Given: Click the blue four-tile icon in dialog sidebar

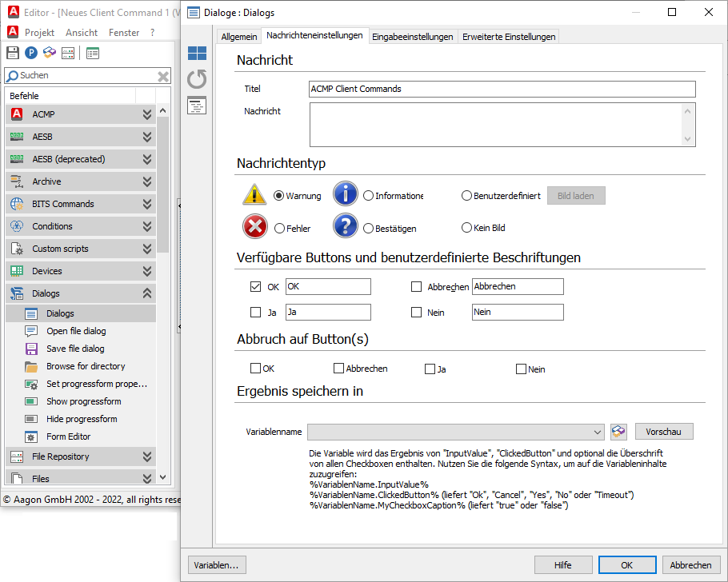Looking at the screenshot, I should [x=197, y=54].
